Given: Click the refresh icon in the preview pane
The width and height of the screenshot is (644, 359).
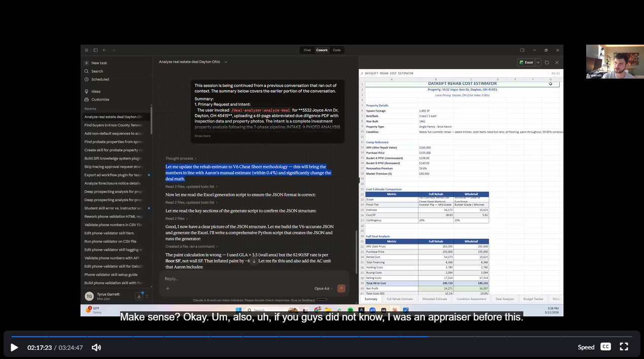Looking at the screenshot, I should pos(547,62).
